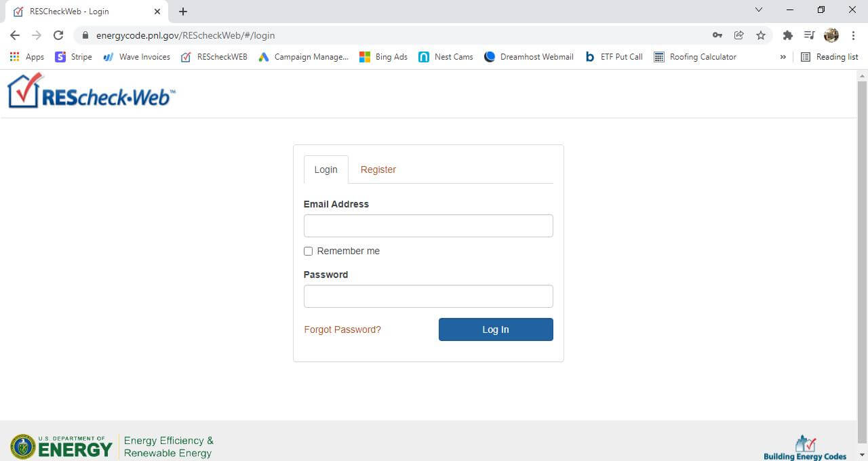Click the saved passwords key icon
The height and width of the screenshot is (461, 868).
[x=717, y=35]
